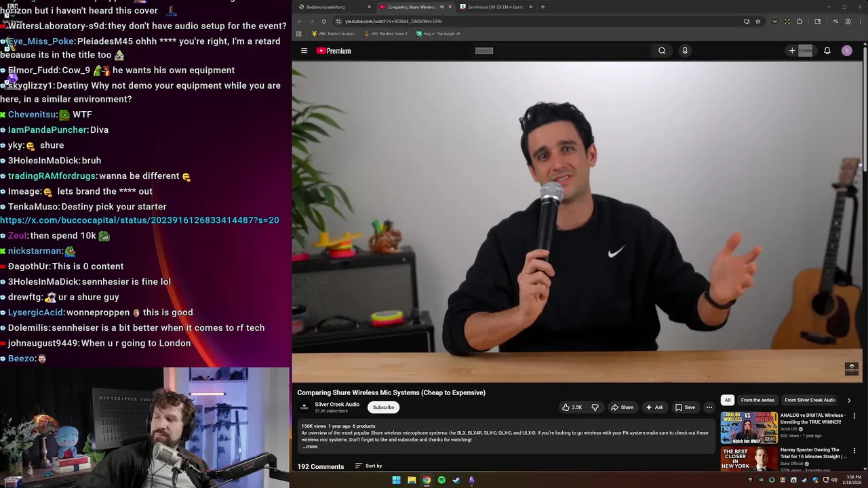Open the YouTube account avatar menu
The image size is (868, 488).
(x=847, y=51)
